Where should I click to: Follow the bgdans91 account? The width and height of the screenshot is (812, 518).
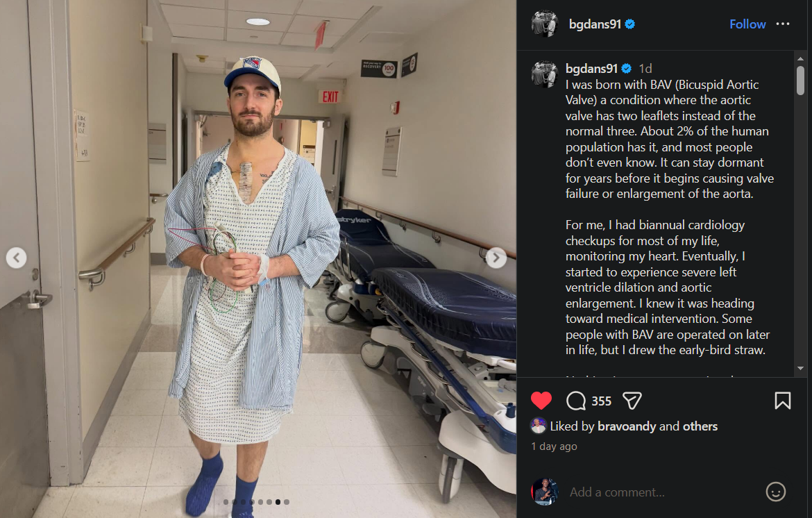(x=747, y=24)
